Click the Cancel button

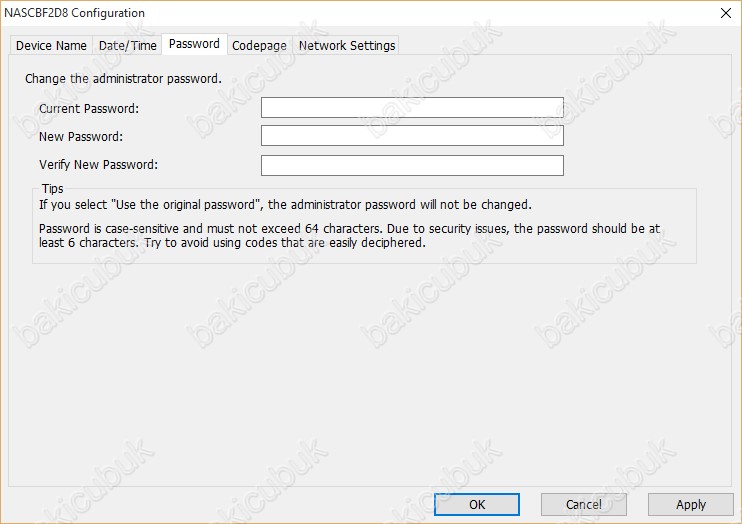[584, 505]
